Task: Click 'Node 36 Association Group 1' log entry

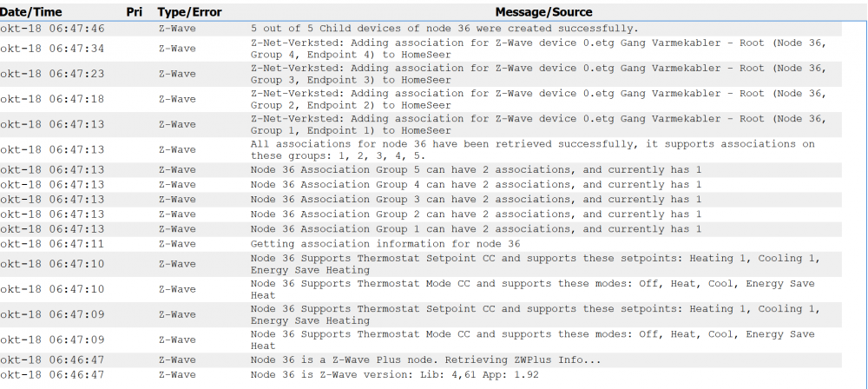Action: [x=476, y=228]
